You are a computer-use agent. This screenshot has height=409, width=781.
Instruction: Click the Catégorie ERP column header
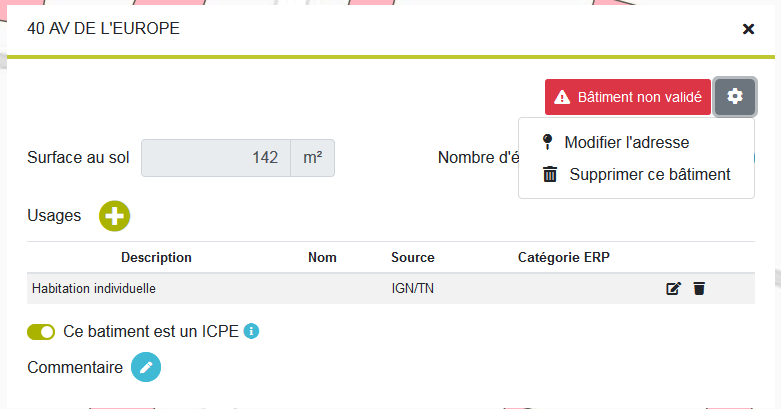pos(564,257)
